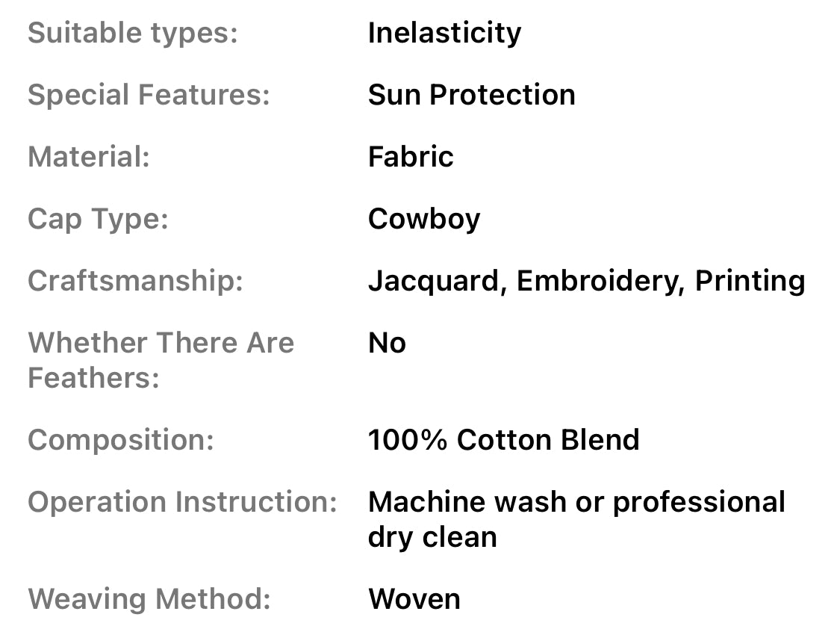Click the word "Embroidery"
The height and width of the screenshot is (635, 840).
[600, 281]
